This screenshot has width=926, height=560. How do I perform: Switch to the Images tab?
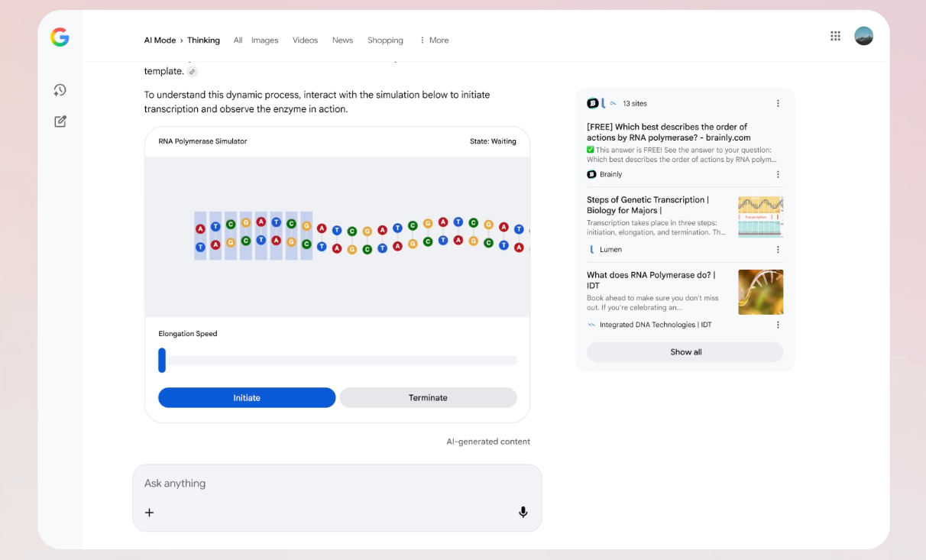tap(264, 40)
